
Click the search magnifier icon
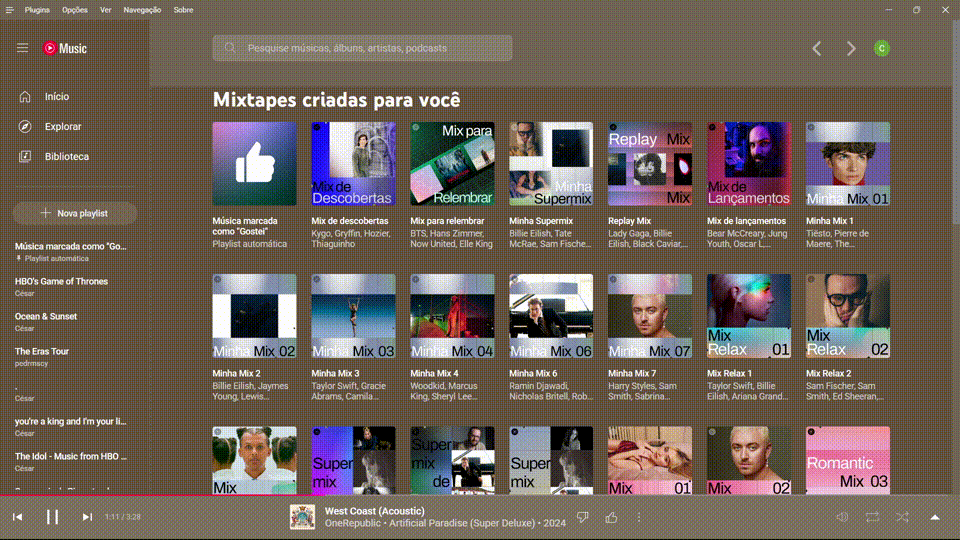point(230,48)
